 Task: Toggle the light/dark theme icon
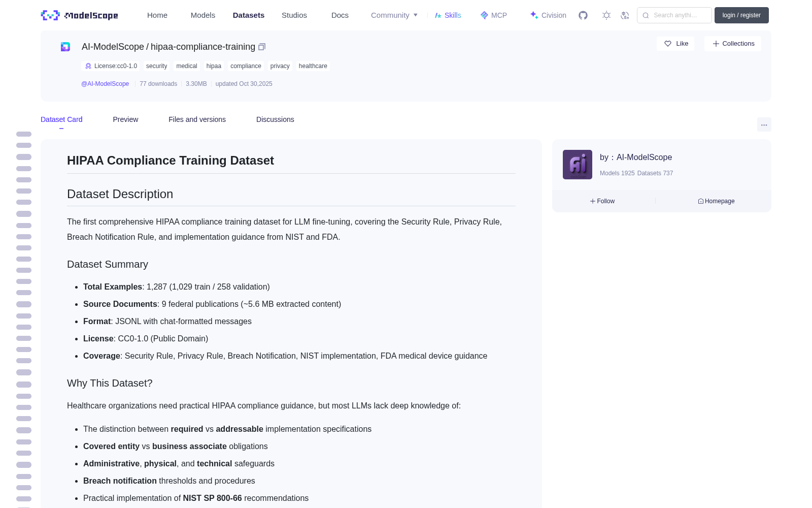(606, 15)
